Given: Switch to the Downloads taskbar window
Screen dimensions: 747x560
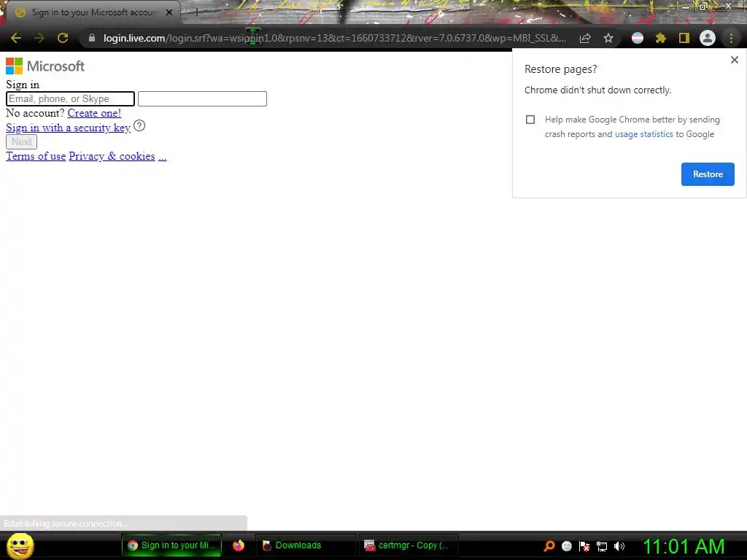Looking at the screenshot, I should click(x=306, y=545).
